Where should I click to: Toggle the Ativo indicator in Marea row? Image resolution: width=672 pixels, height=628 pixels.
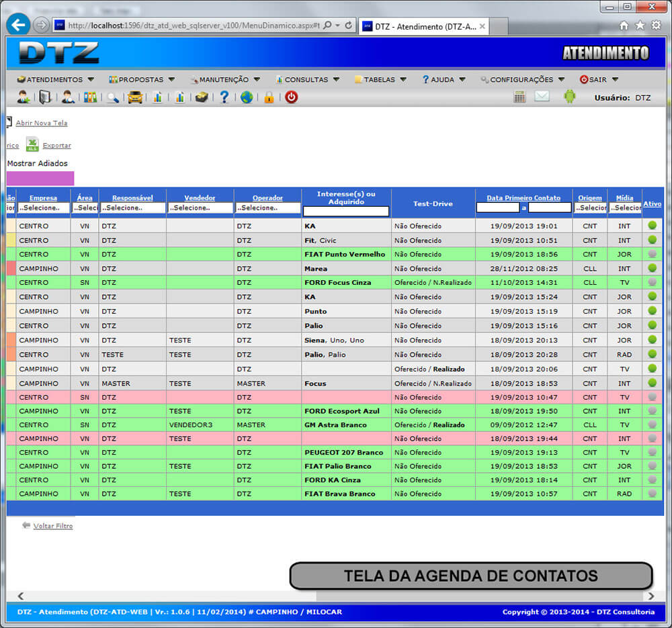(x=652, y=268)
